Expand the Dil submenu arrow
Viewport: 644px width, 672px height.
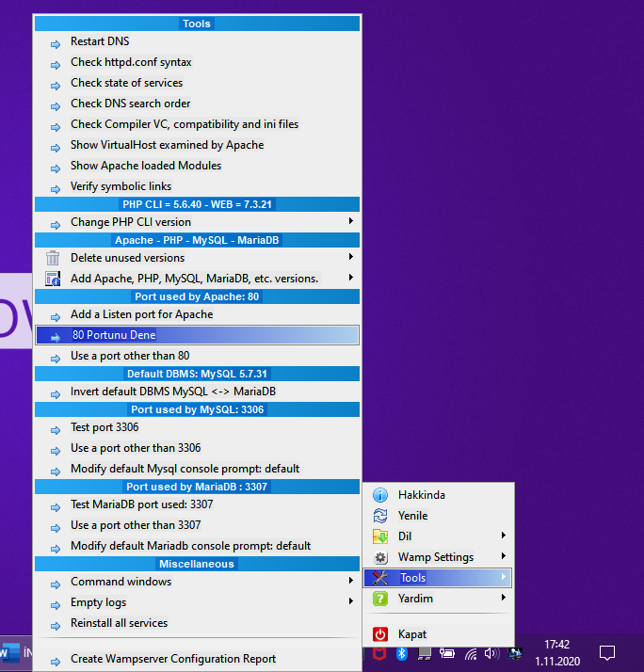(504, 536)
